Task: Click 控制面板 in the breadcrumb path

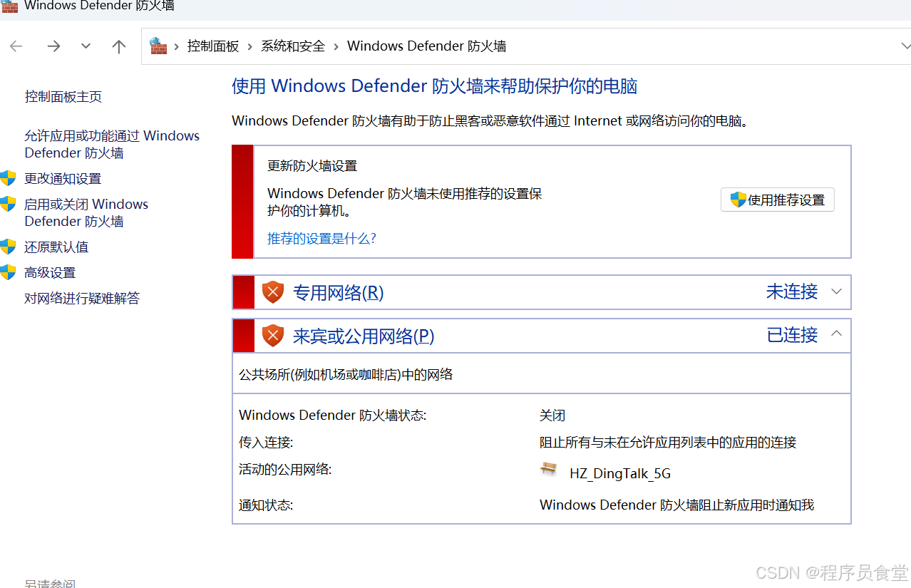Action: (213, 46)
